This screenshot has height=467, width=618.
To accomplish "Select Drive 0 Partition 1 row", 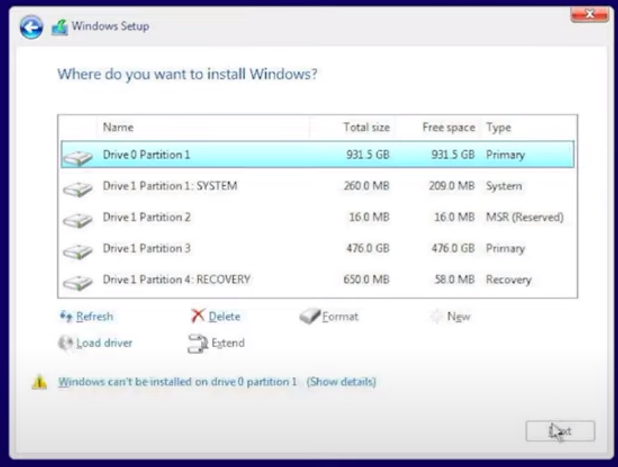I will pyautogui.click(x=317, y=154).
